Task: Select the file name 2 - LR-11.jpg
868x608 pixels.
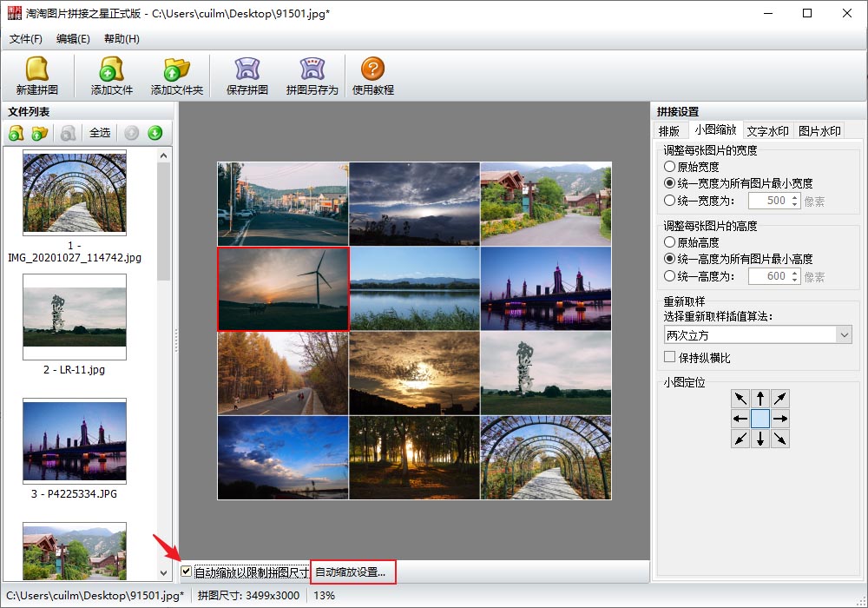Action: (x=74, y=369)
